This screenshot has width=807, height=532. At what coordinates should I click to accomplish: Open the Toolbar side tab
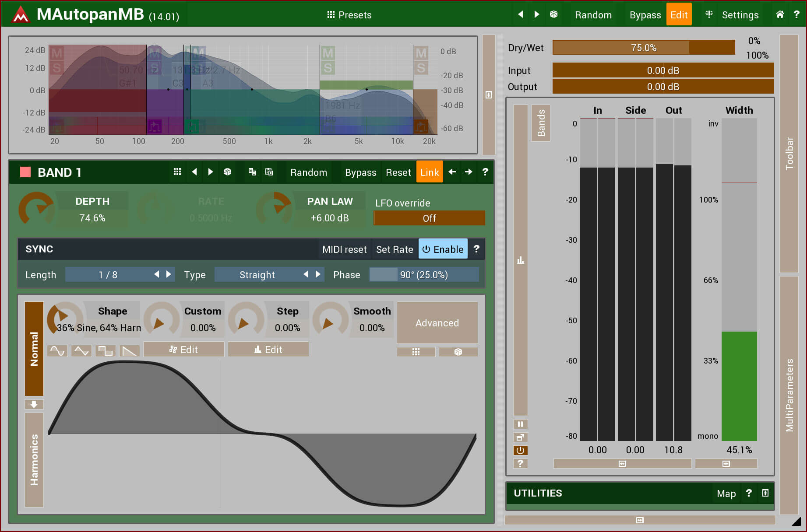click(789, 154)
